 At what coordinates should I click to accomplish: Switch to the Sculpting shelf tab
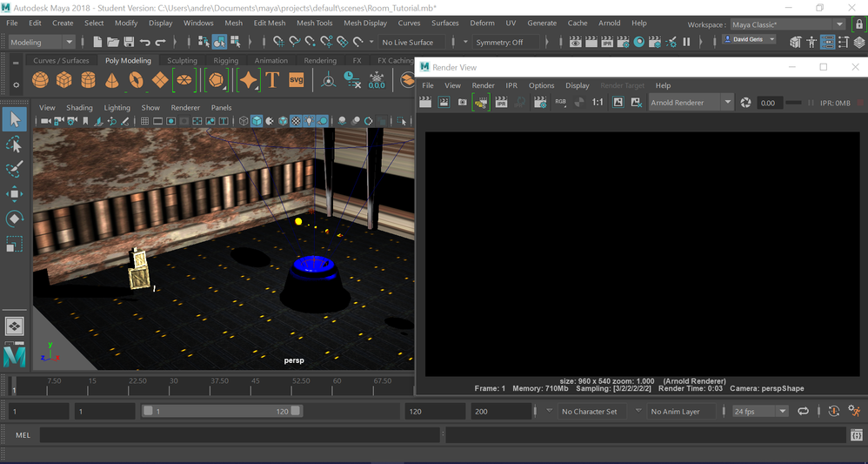pos(182,60)
